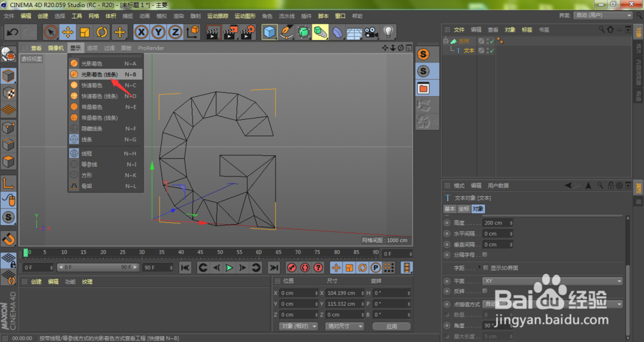The height and width of the screenshot is (342, 644).
Task: Toggle the 分隔字母 checkbox
Action: pos(485,254)
